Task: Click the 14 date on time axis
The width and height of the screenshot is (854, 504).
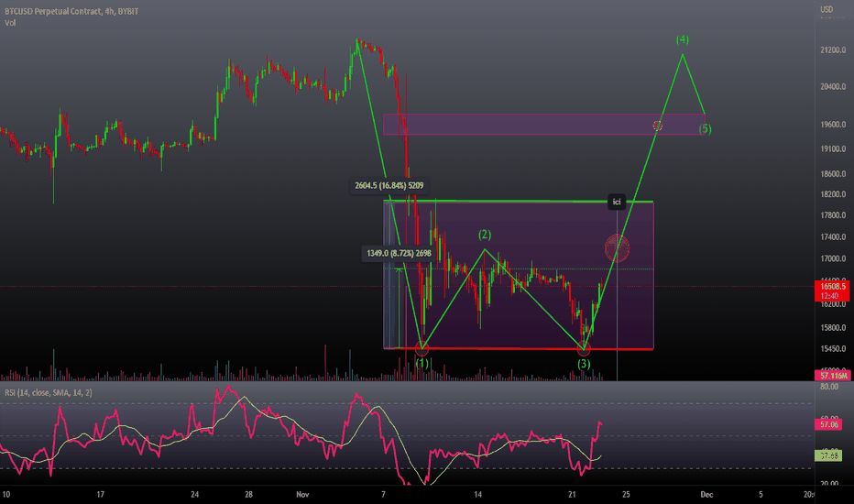Action: 477,494
